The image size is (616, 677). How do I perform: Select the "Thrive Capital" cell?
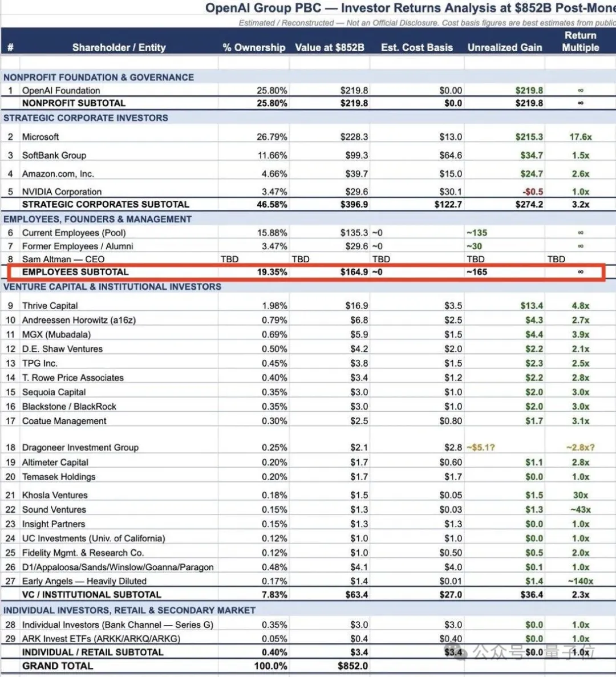50,306
